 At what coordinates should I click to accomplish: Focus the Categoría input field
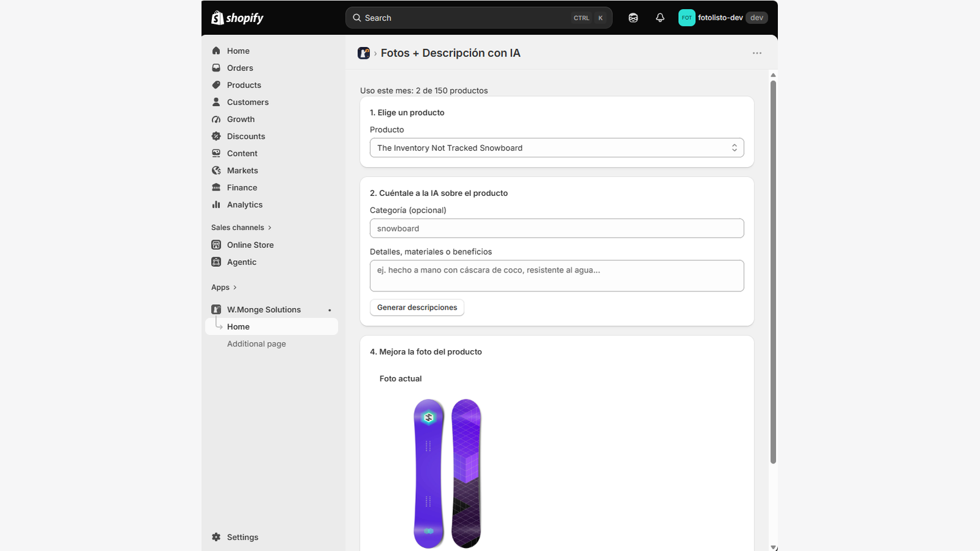[x=557, y=228]
